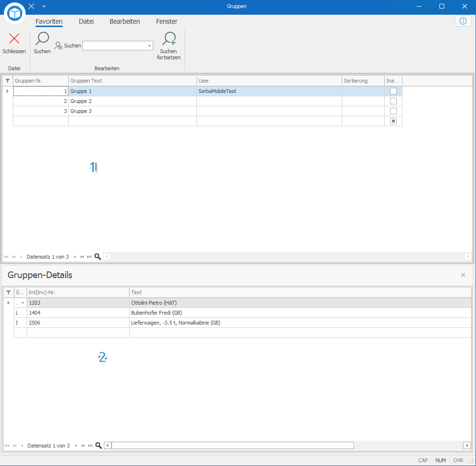Go to previous record in Gruppen-Details navigator
The height and width of the screenshot is (466, 476).
22,446
